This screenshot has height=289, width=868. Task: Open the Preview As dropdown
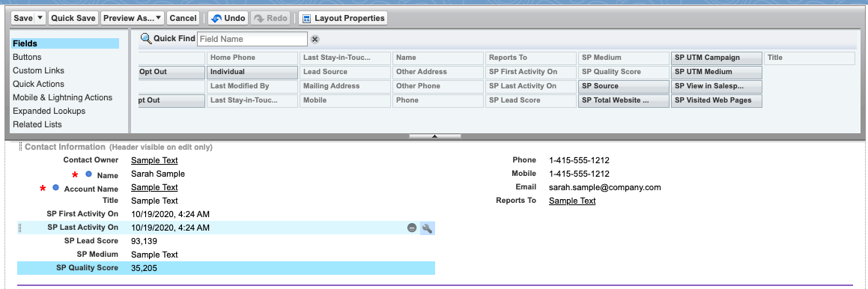point(133,18)
